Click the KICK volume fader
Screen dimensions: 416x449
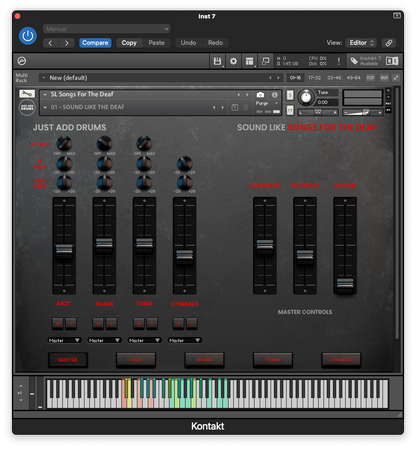pyautogui.click(x=64, y=250)
